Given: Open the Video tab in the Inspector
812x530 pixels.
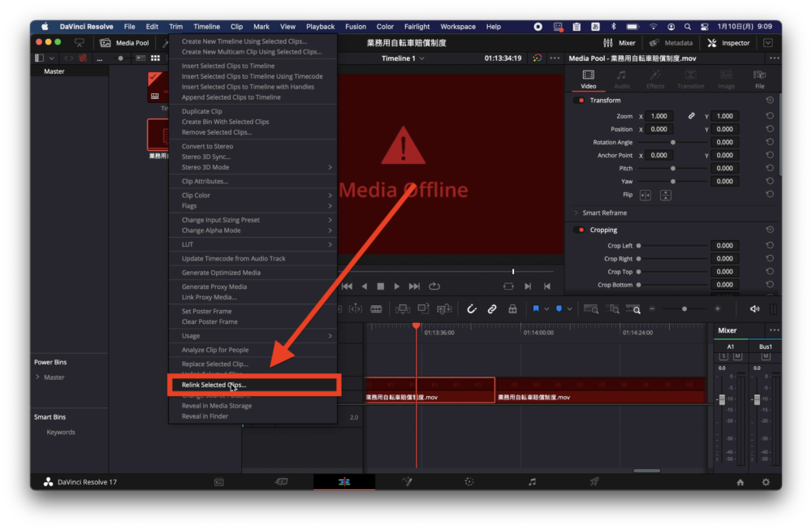Looking at the screenshot, I should [x=588, y=80].
